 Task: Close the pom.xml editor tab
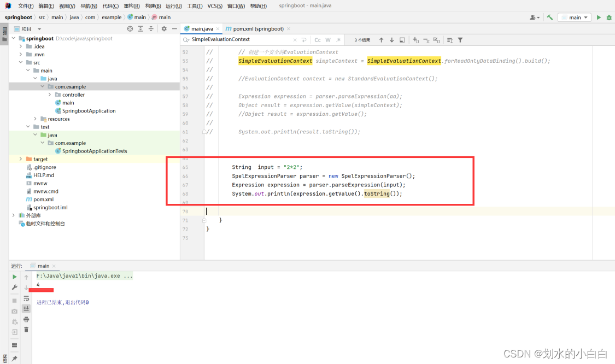[x=289, y=28]
